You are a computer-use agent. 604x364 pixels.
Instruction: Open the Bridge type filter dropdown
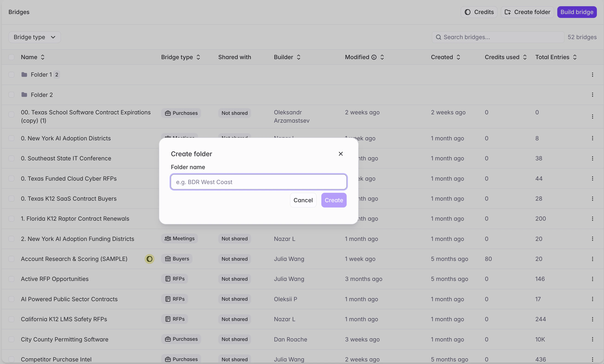pos(35,37)
